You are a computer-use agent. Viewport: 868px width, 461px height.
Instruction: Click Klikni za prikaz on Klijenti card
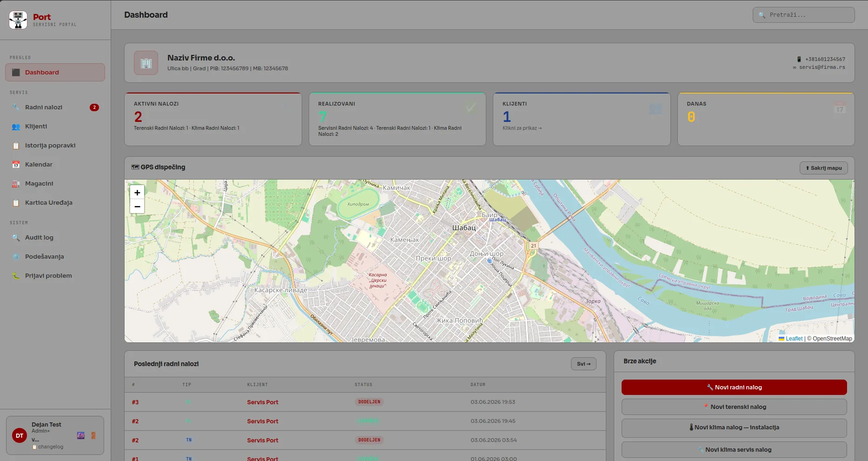point(522,128)
